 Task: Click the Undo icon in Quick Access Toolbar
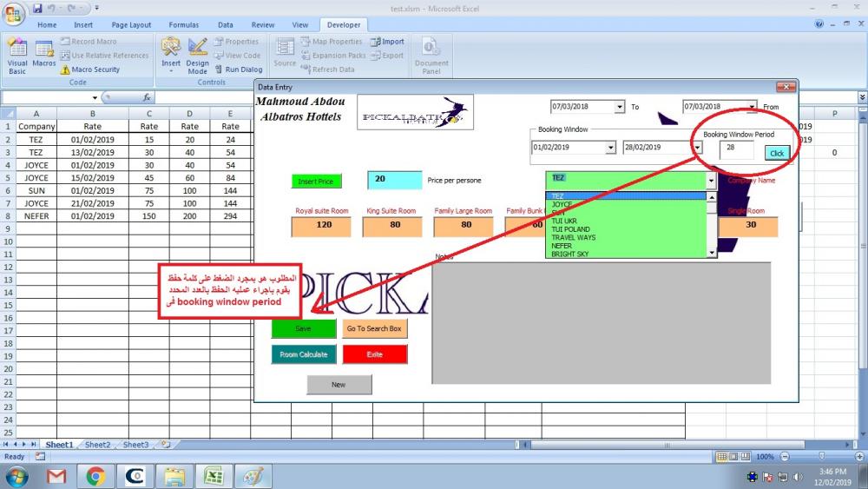pos(51,9)
